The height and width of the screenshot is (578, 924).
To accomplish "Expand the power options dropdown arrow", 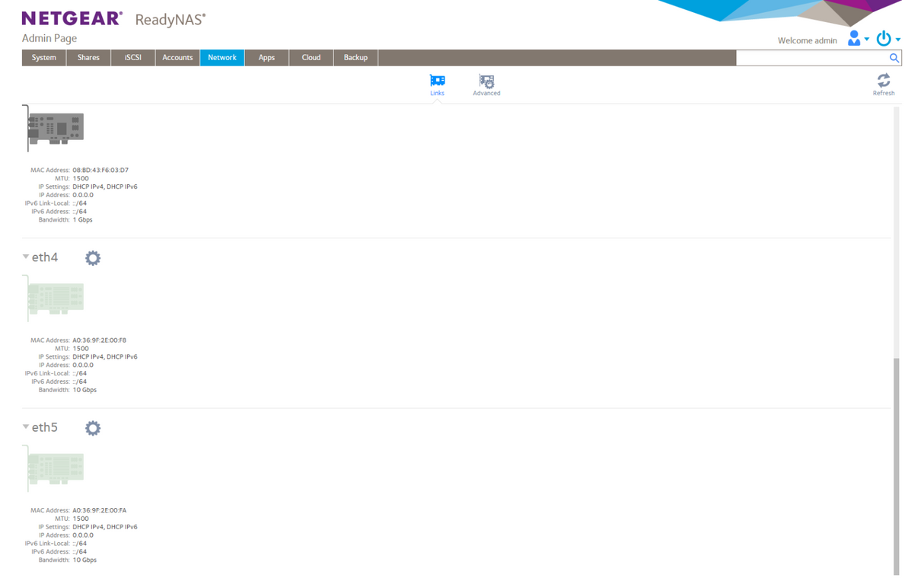I will tap(898, 40).
